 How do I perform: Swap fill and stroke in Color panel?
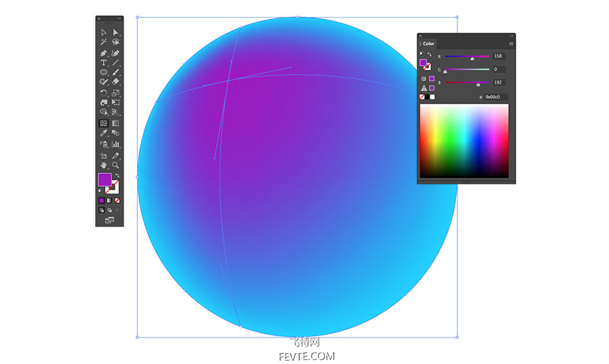430,54
